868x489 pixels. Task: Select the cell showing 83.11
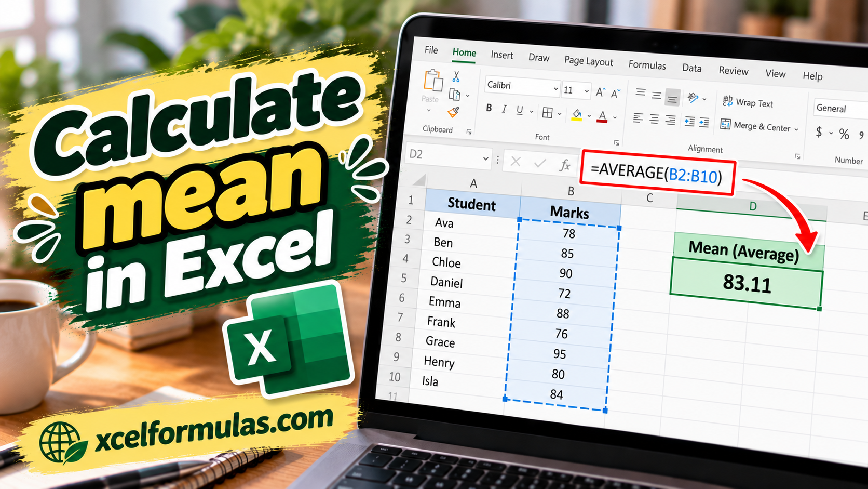click(746, 284)
